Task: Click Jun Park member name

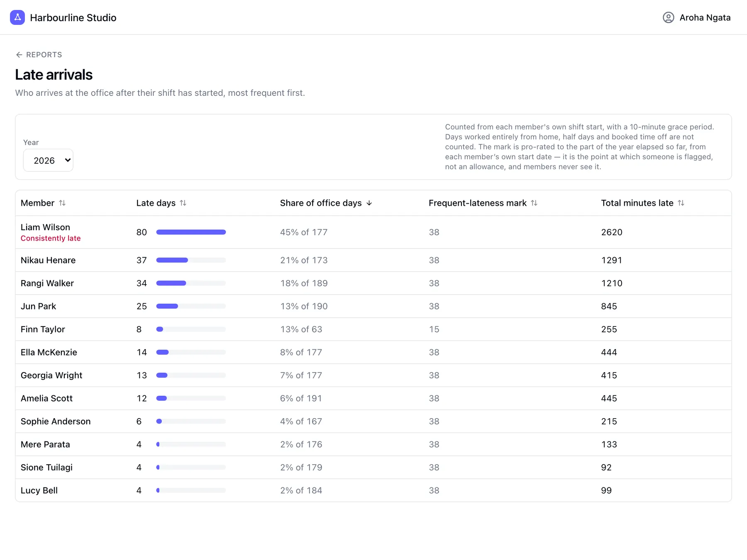Action: pyautogui.click(x=38, y=306)
